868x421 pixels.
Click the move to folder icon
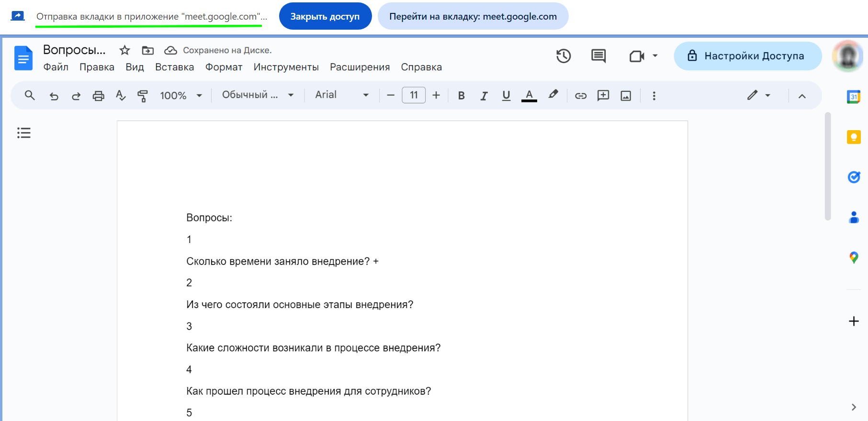(148, 50)
